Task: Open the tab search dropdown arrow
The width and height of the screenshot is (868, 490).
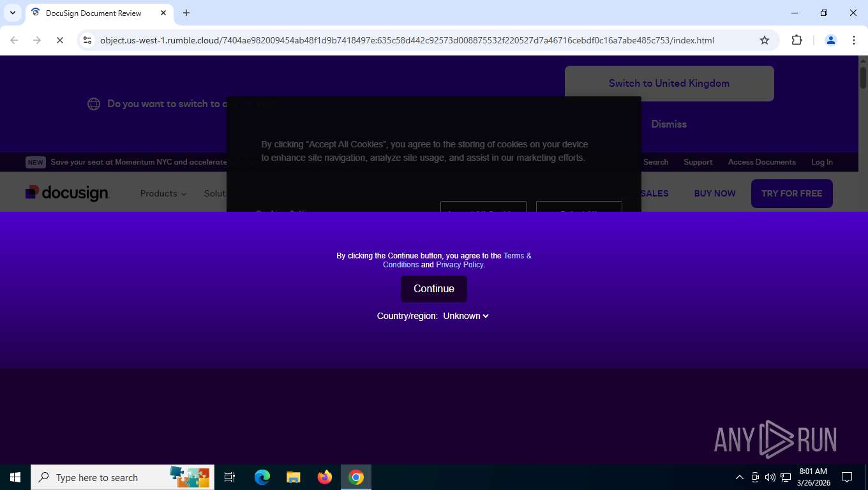Action: 12,13
